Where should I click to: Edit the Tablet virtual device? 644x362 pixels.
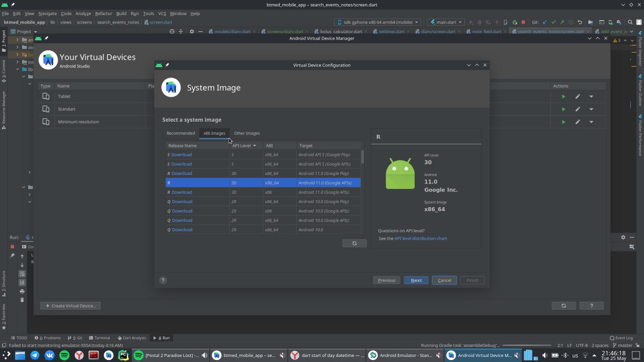click(x=578, y=97)
